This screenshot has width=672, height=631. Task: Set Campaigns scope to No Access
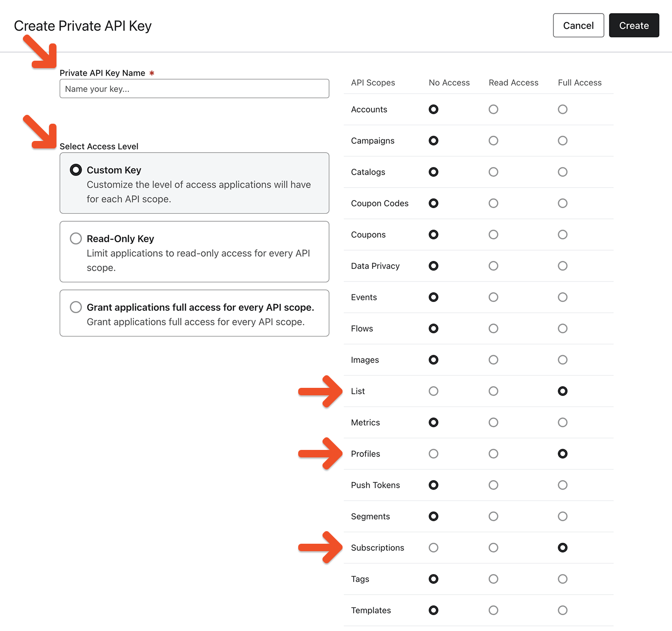point(434,140)
